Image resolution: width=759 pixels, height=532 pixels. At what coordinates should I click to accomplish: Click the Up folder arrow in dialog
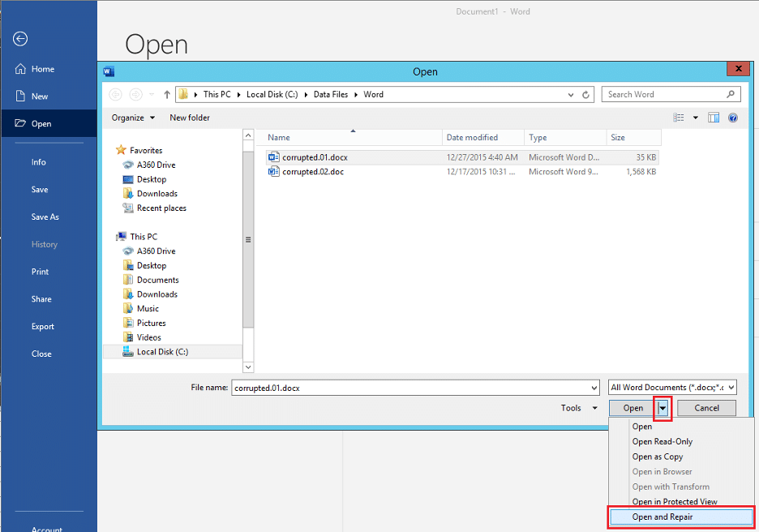166,94
